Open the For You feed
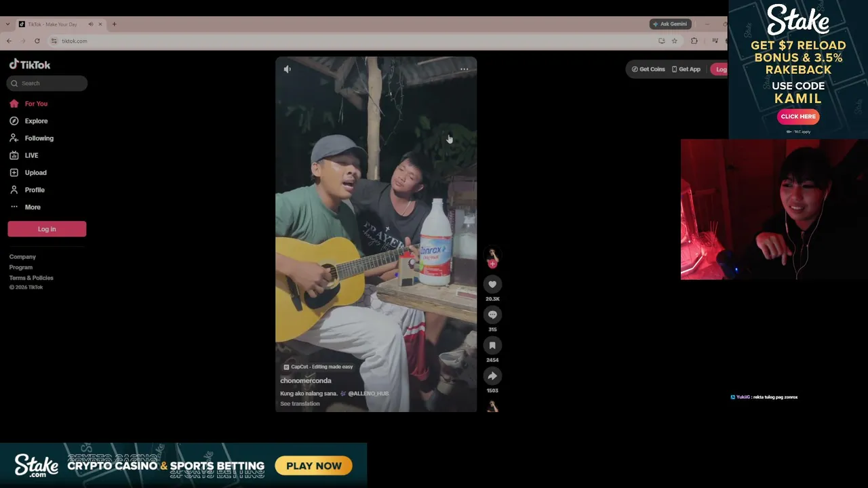Viewport: 868px width, 488px height. click(x=28, y=104)
